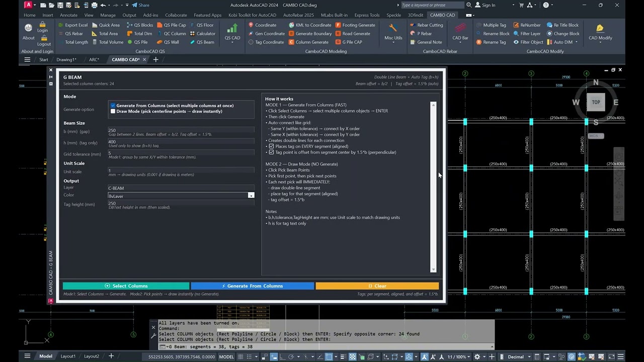The image size is (644, 362).
Task: Switch to the Drawing1 document tab
Action: (66, 59)
